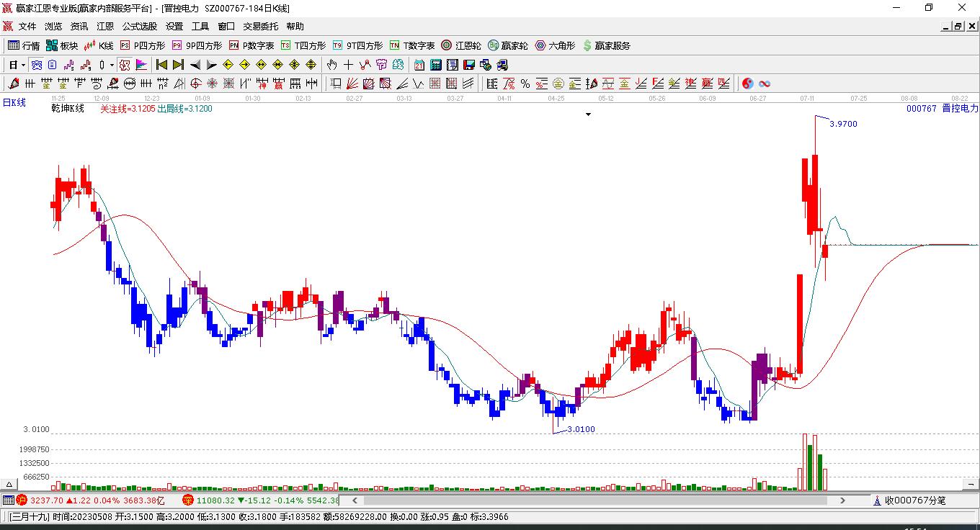Restore the inner chart child window

tap(958, 27)
